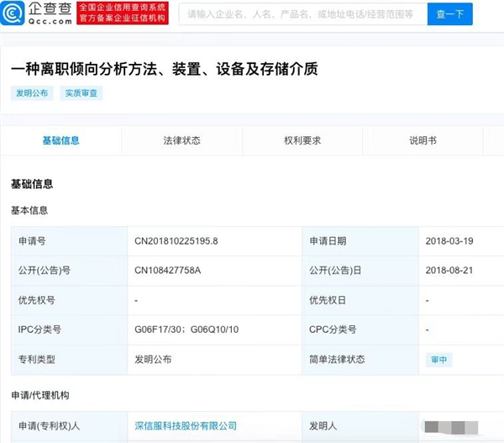This screenshot has height=443, width=504.
Task: Click the application date 2018-03-19
Action: 449,241
